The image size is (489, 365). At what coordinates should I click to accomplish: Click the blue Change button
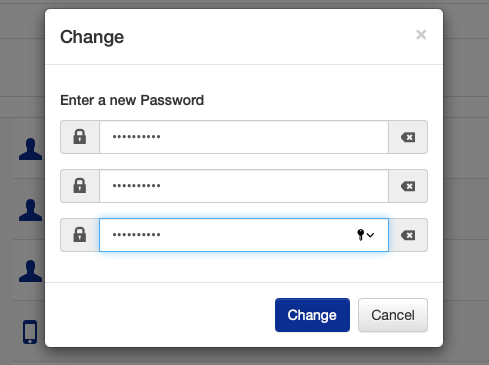(312, 315)
